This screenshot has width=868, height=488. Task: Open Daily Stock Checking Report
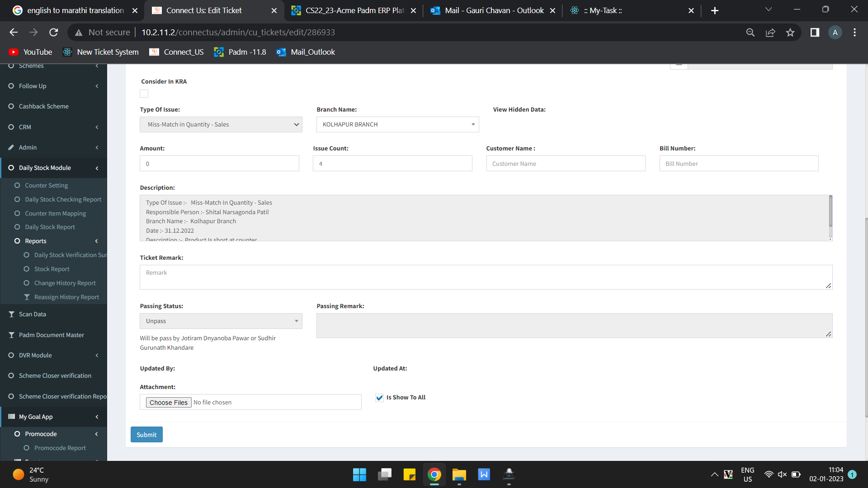tap(63, 199)
